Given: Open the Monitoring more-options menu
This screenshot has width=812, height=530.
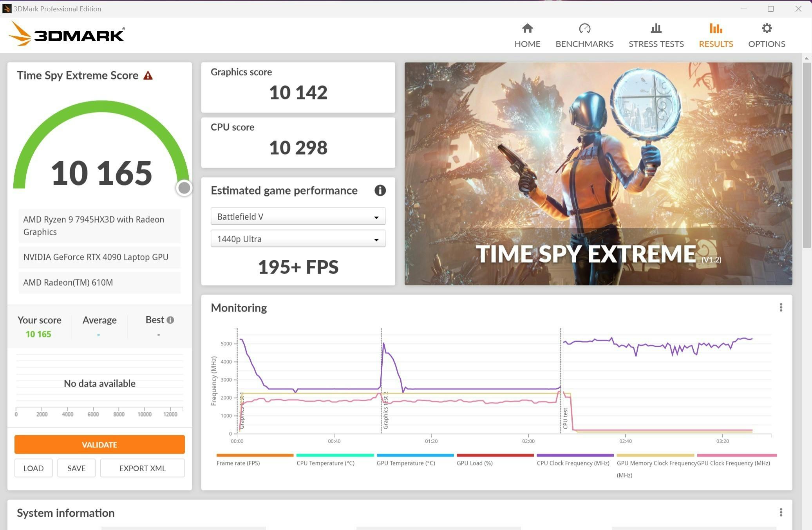Looking at the screenshot, I should point(781,307).
